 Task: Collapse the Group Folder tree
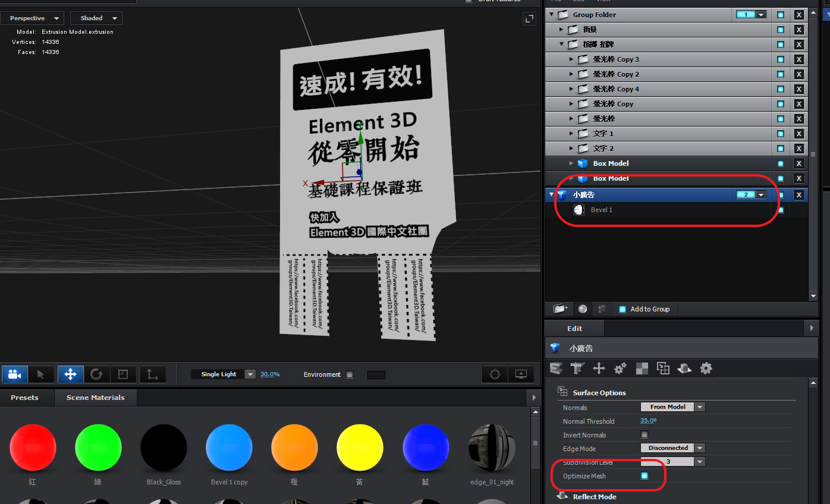[x=551, y=15]
